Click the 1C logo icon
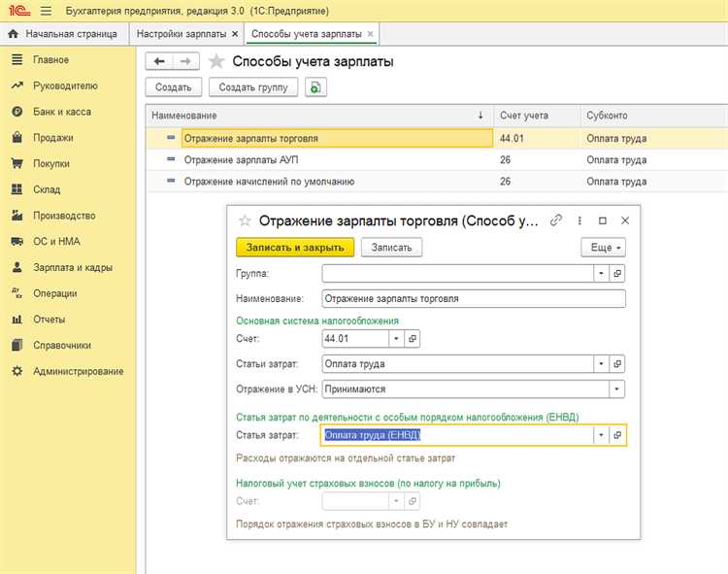728x574 pixels. click(19, 11)
